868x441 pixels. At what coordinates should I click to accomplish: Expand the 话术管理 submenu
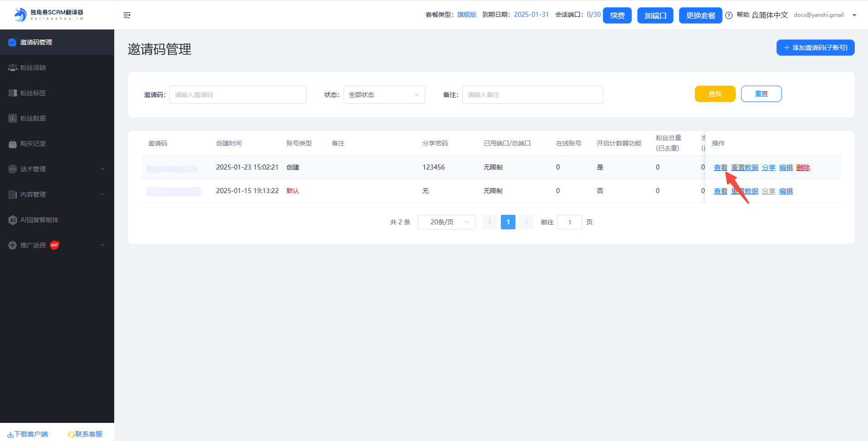pos(102,169)
